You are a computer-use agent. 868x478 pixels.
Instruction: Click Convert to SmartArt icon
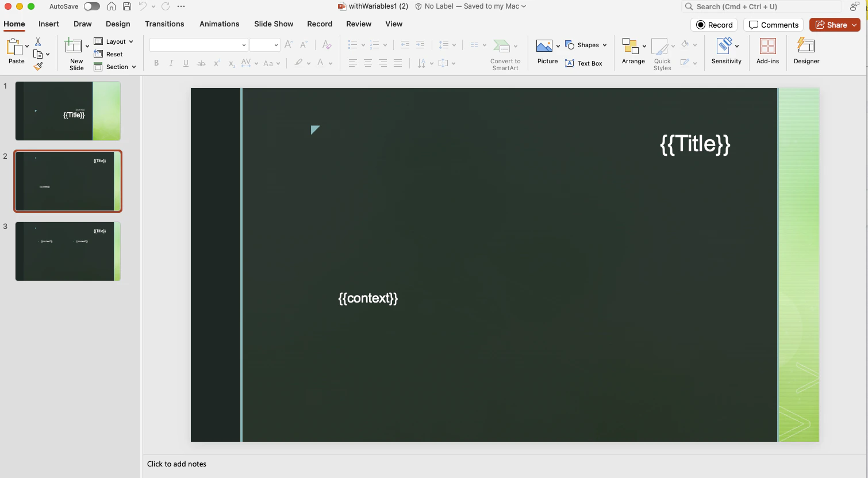click(502, 46)
